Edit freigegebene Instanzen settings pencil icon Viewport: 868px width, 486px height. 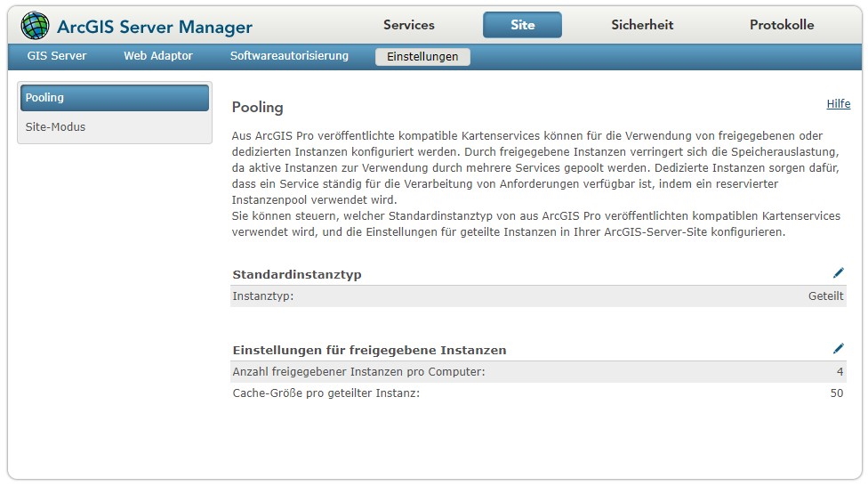838,348
